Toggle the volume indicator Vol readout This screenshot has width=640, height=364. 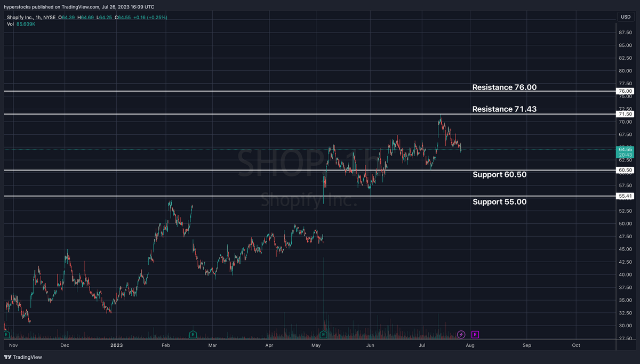11,23
